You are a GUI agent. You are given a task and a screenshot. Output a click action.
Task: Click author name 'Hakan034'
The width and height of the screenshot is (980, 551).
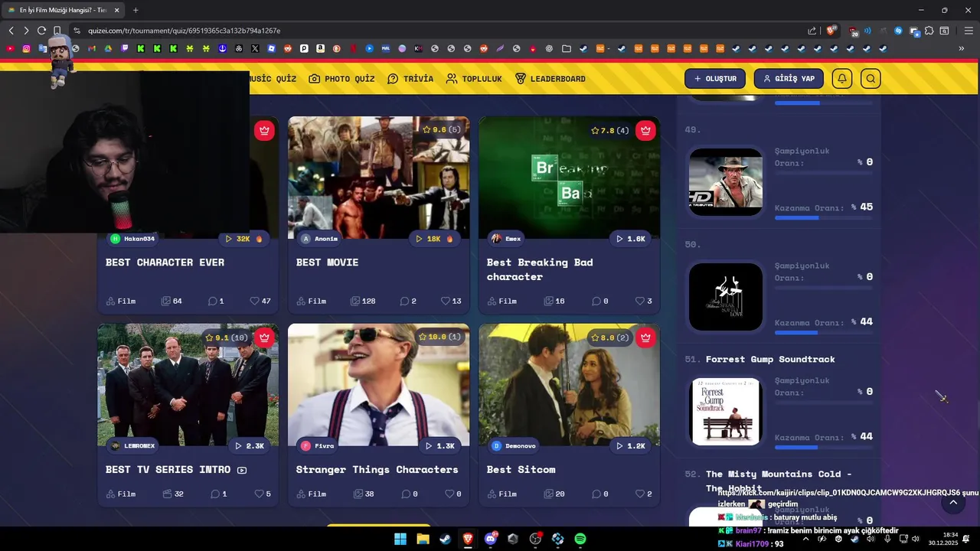click(139, 239)
